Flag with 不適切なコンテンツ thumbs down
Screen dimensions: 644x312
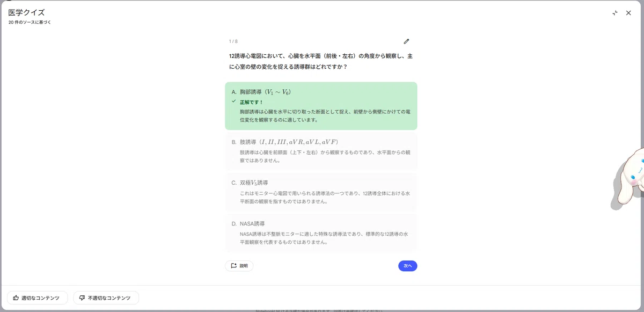pyautogui.click(x=106, y=298)
